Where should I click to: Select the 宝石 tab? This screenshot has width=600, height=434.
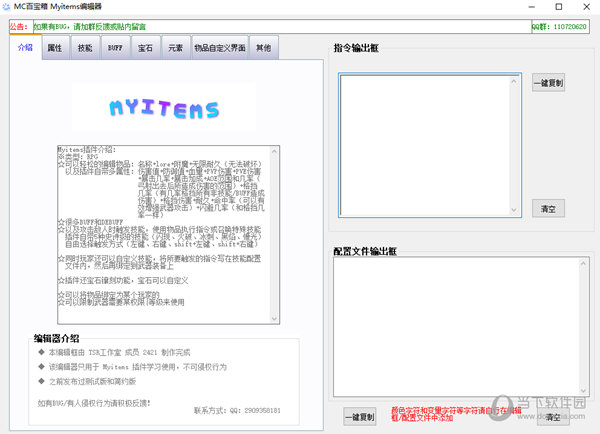(x=145, y=48)
